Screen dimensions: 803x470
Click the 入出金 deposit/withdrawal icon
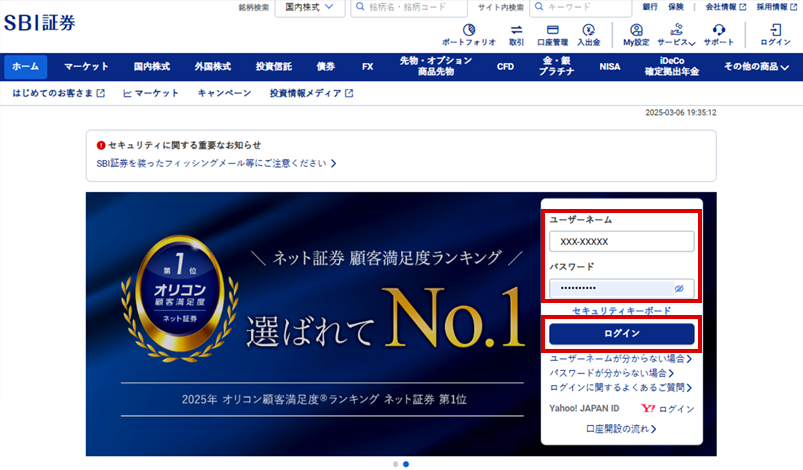[588, 35]
